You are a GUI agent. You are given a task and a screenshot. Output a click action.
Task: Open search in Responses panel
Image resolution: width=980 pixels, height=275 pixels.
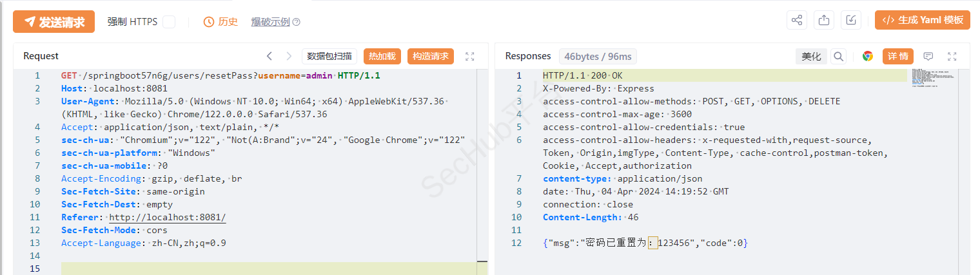tap(839, 57)
